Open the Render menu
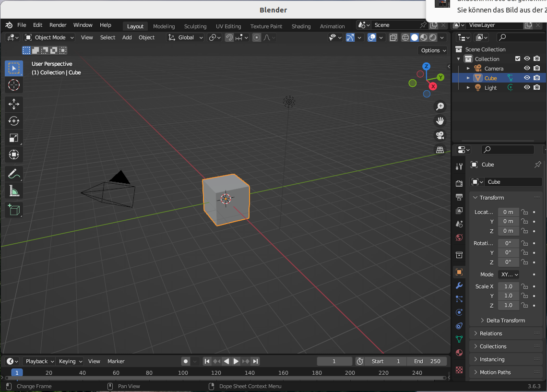Image resolution: width=547 pixels, height=392 pixels. point(58,25)
